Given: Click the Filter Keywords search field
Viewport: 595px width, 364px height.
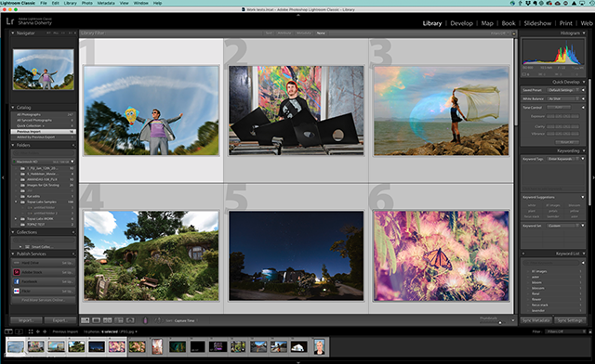Looking at the screenshot, I should point(552,263).
